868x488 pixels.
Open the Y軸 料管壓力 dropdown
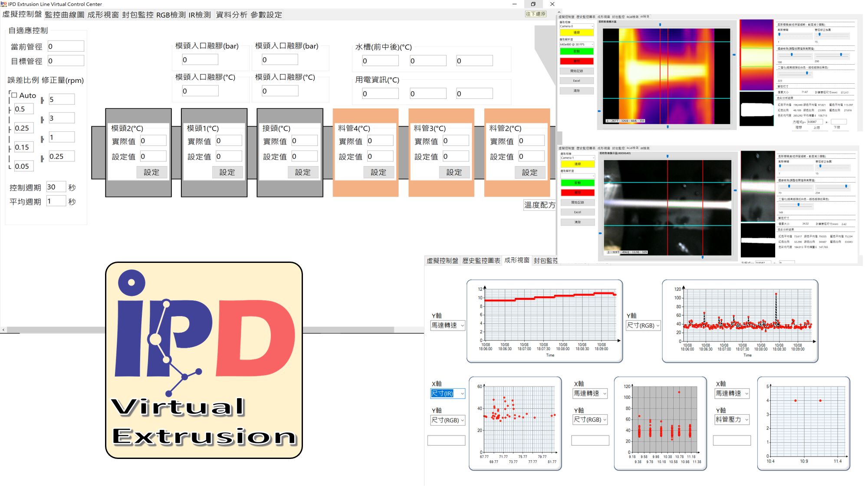click(x=746, y=419)
